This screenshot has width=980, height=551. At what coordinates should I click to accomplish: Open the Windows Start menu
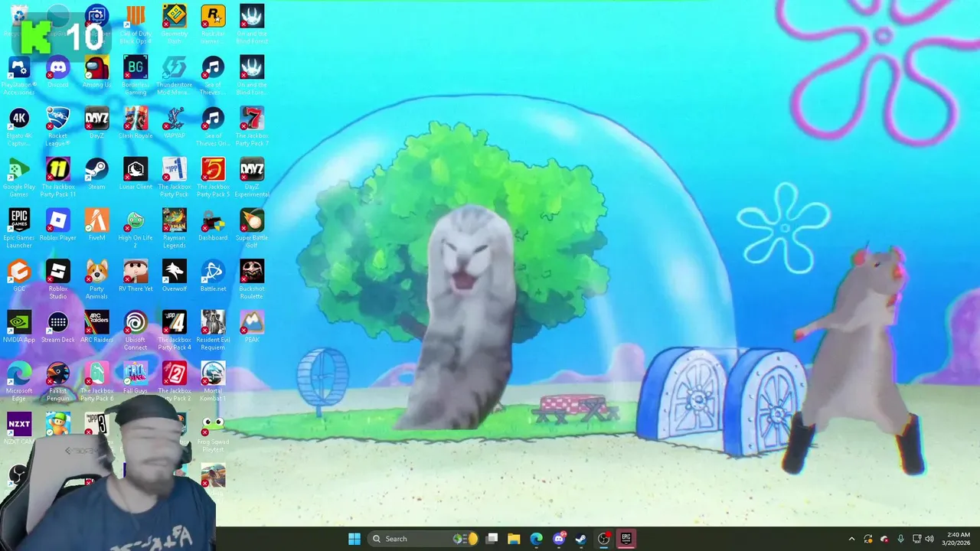(x=354, y=539)
